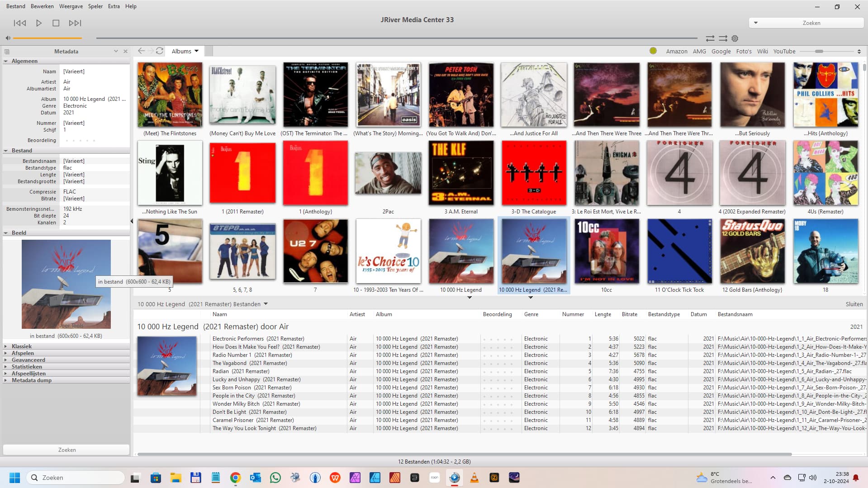
Task: Sort by the Bitrate column header
Action: click(x=629, y=314)
